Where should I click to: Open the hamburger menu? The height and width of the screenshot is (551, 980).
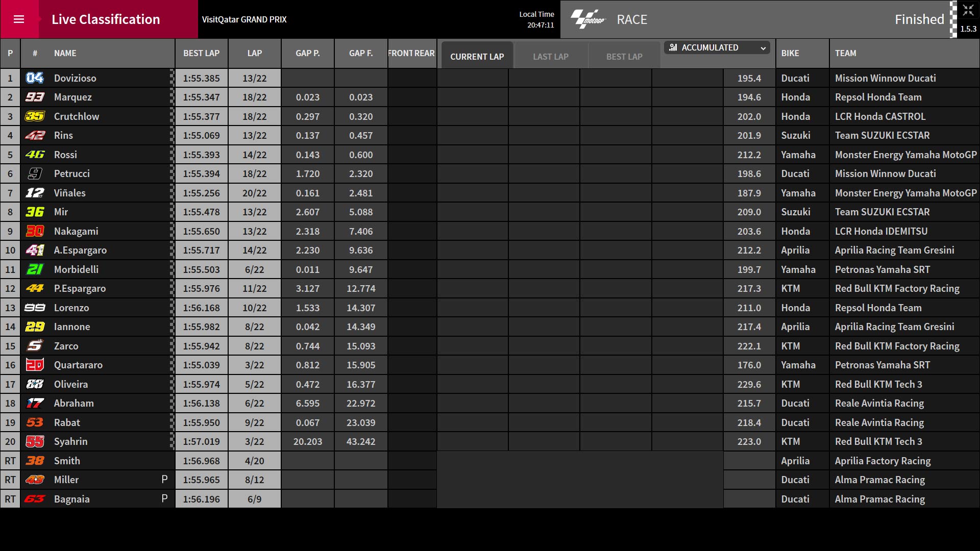pos(19,19)
